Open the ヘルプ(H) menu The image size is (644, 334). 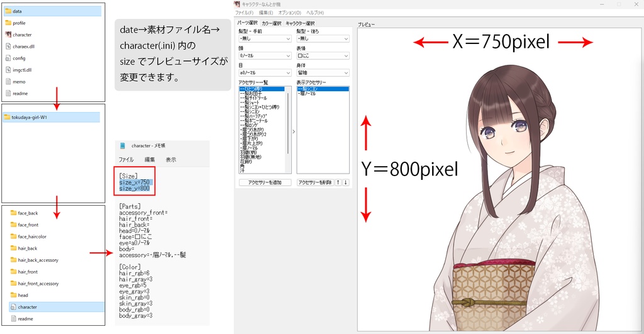click(x=315, y=13)
